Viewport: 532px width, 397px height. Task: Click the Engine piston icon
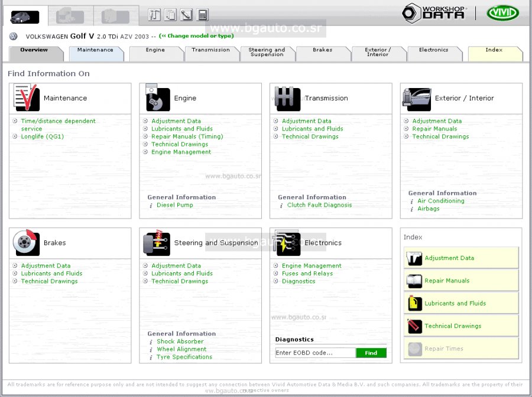point(157,97)
